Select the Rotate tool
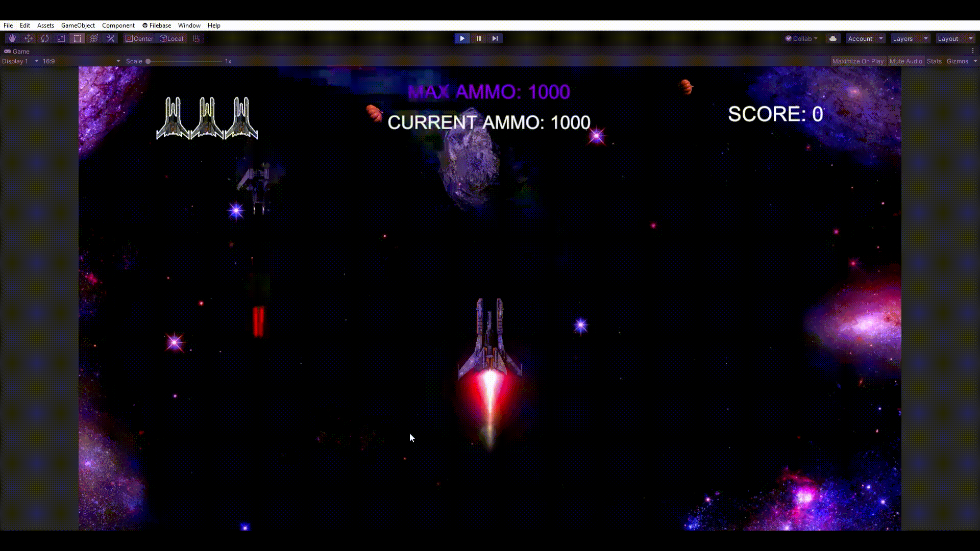 (45, 38)
